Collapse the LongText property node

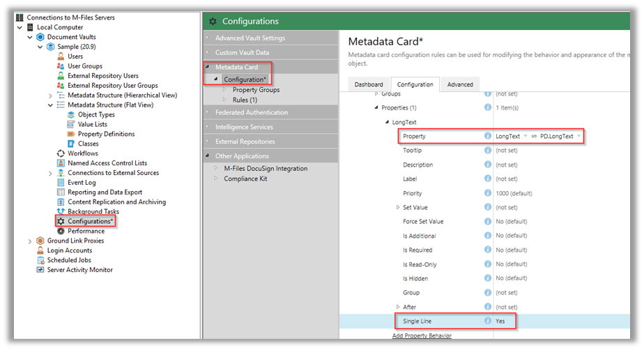pos(387,122)
